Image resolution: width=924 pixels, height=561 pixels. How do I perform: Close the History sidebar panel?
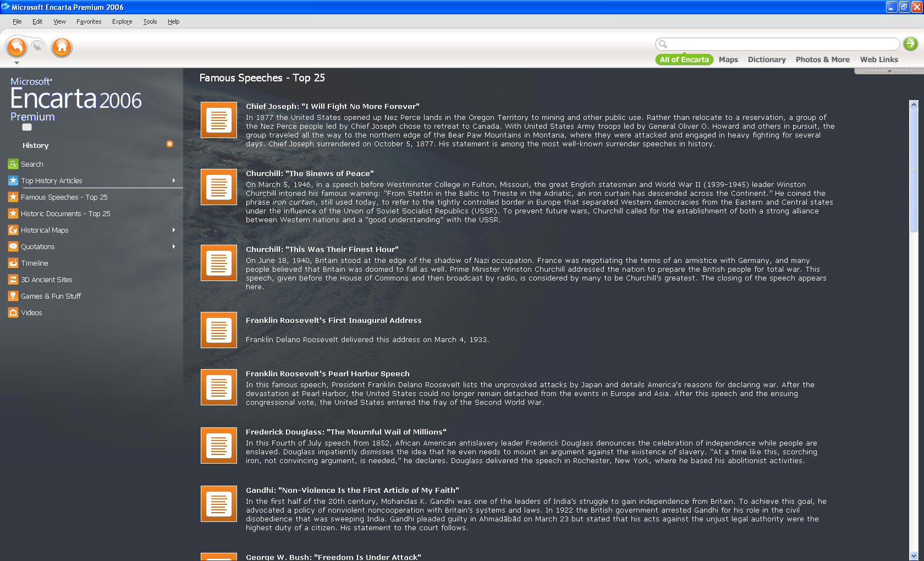pos(169,144)
